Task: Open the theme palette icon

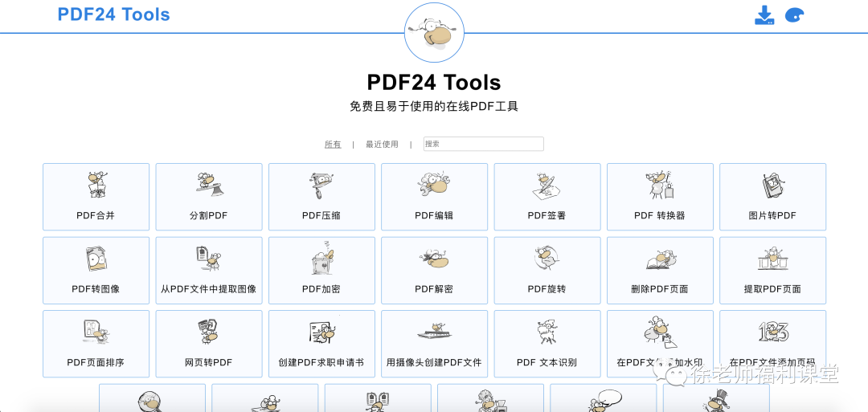Action: (x=794, y=15)
